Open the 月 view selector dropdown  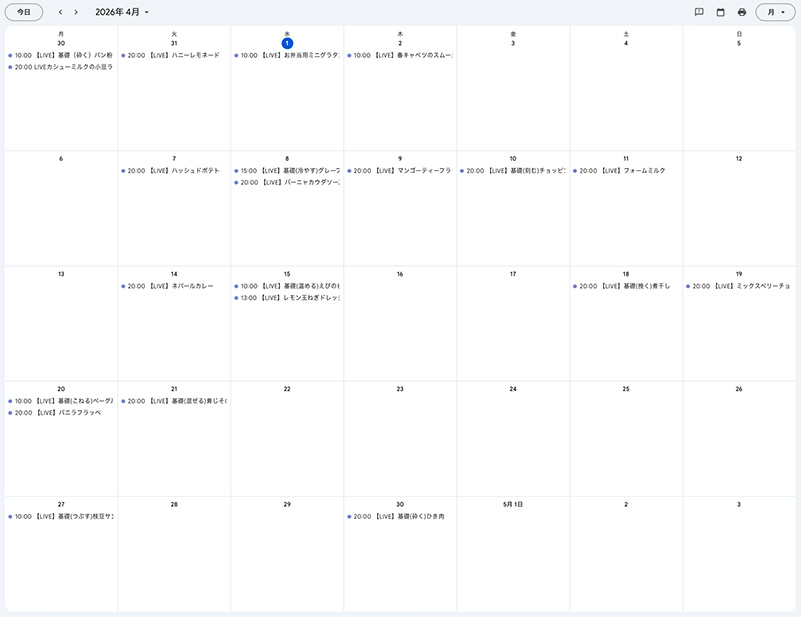(775, 12)
